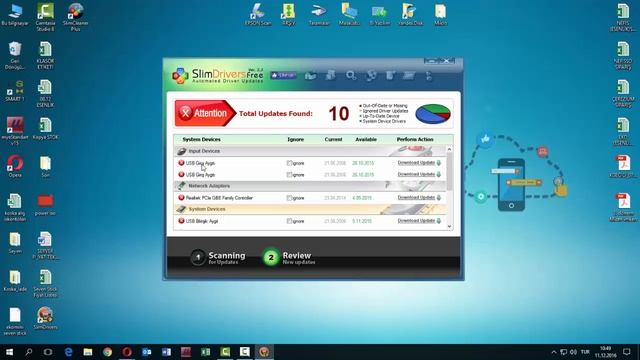Click the system clock showing 11.12.2016
This screenshot has width=640, height=360.
click(x=606, y=352)
